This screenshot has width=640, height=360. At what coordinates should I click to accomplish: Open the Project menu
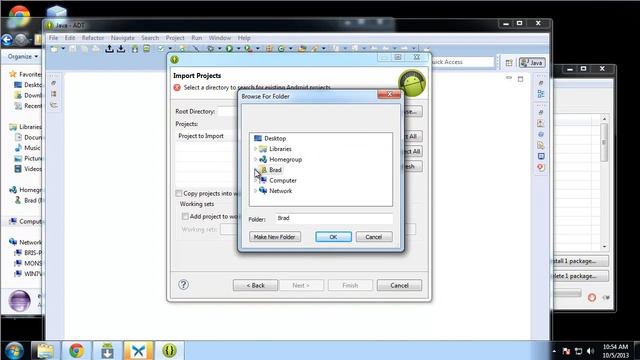click(x=175, y=38)
